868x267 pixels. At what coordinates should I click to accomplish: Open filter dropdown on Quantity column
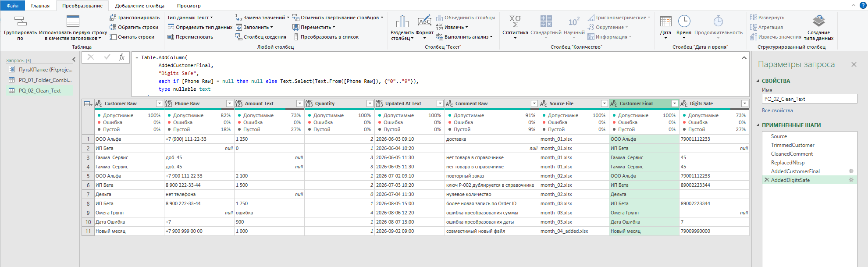tap(370, 103)
